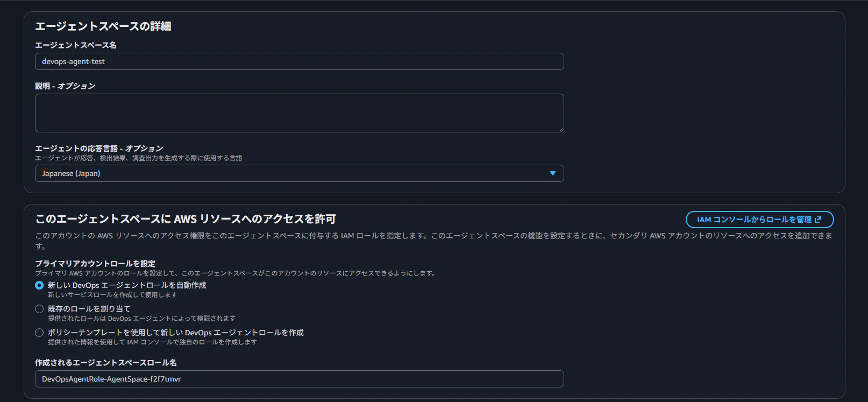Image resolution: width=868 pixels, height=402 pixels.
Task: Click the エージェントスペースの詳細 heading
Action: pos(103,26)
